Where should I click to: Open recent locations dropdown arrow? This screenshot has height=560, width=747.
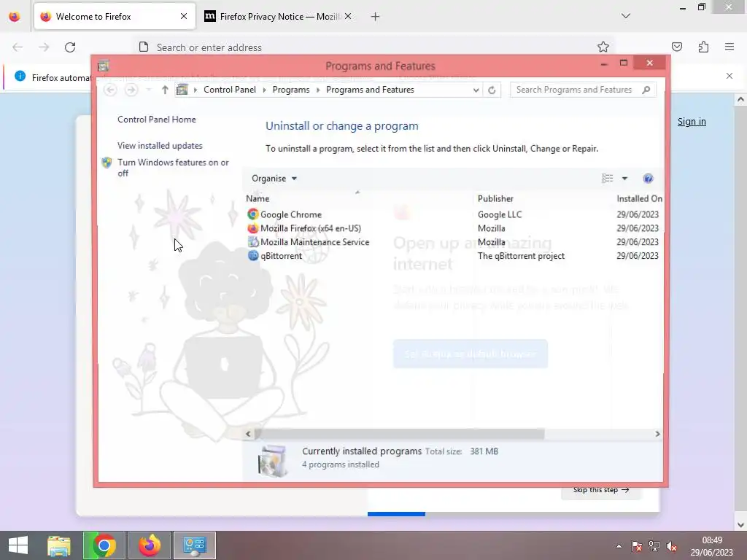pyautogui.click(x=148, y=90)
